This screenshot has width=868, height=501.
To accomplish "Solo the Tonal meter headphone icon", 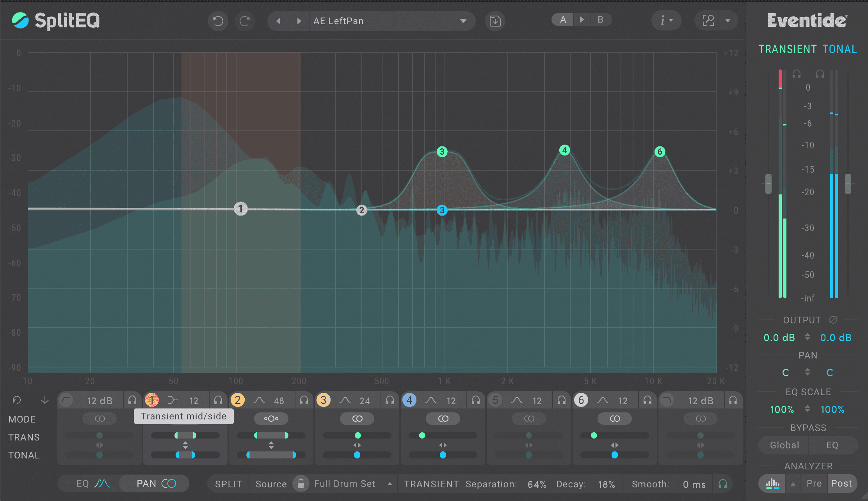I will coord(820,74).
